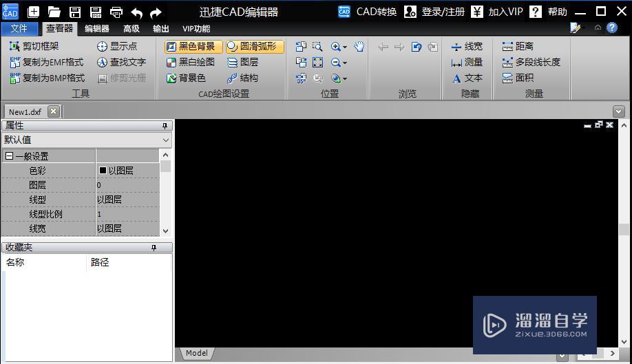Click the ribbon style pencil icon
The height and width of the screenshot is (364, 632).
576,28
